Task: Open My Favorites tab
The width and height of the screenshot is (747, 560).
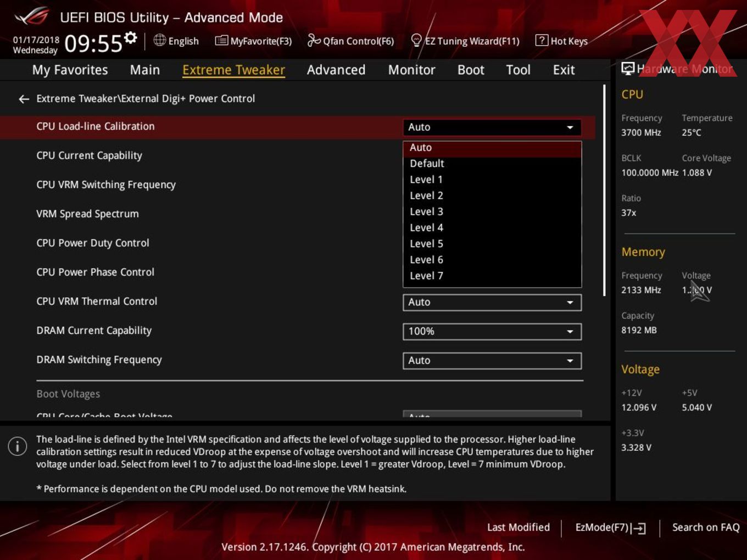Action: 70,70
